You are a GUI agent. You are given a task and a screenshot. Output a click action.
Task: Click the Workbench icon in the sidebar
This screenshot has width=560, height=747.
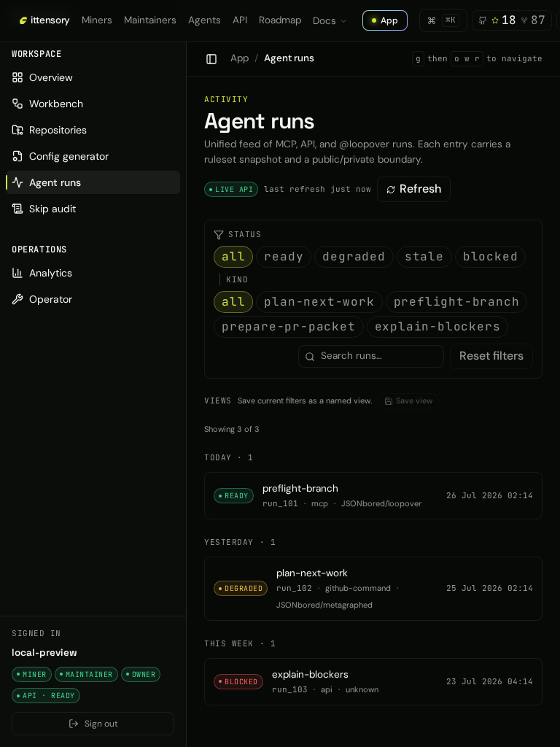pos(17,104)
